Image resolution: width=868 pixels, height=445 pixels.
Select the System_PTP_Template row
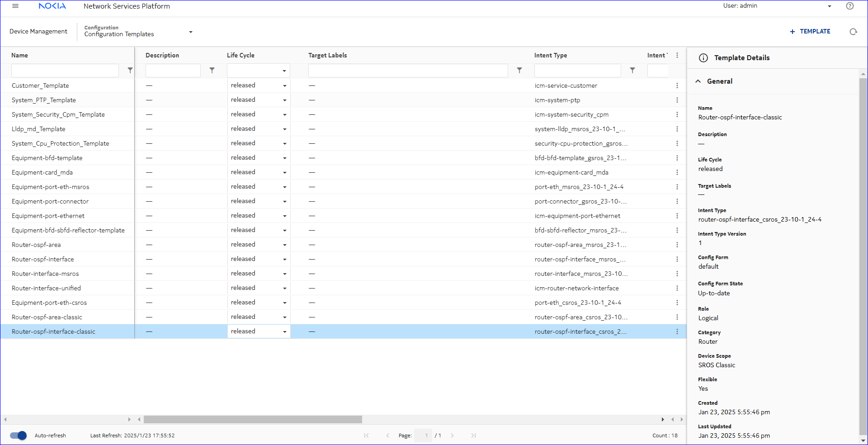tap(44, 100)
